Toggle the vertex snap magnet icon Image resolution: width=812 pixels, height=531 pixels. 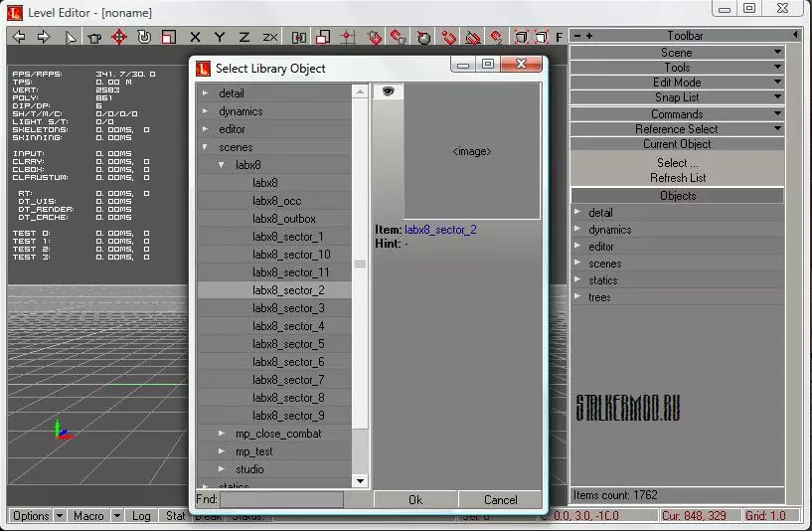pos(448,38)
